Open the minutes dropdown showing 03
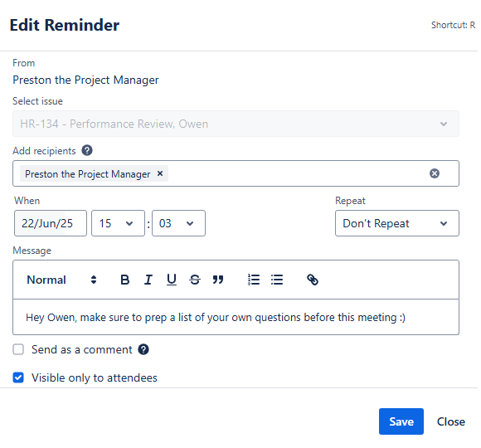This screenshot has height=448, width=481. coord(178,223)
